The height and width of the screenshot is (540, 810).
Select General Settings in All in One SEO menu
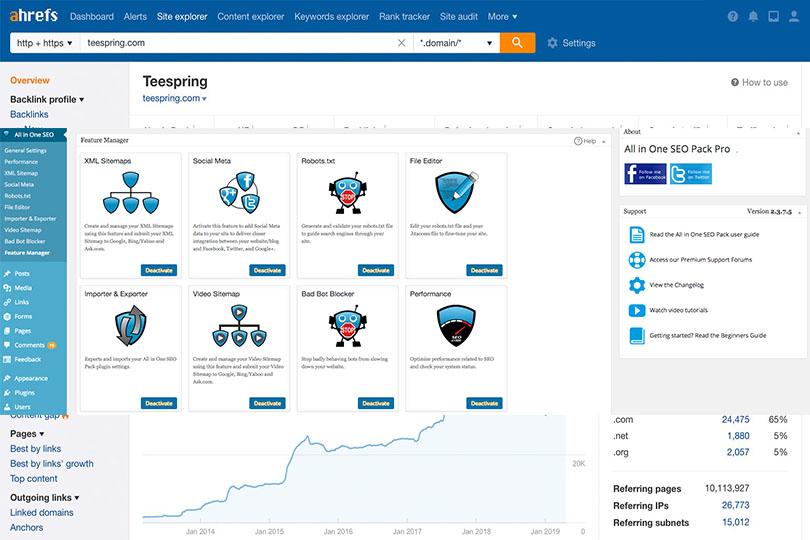[x=25, y=150]
